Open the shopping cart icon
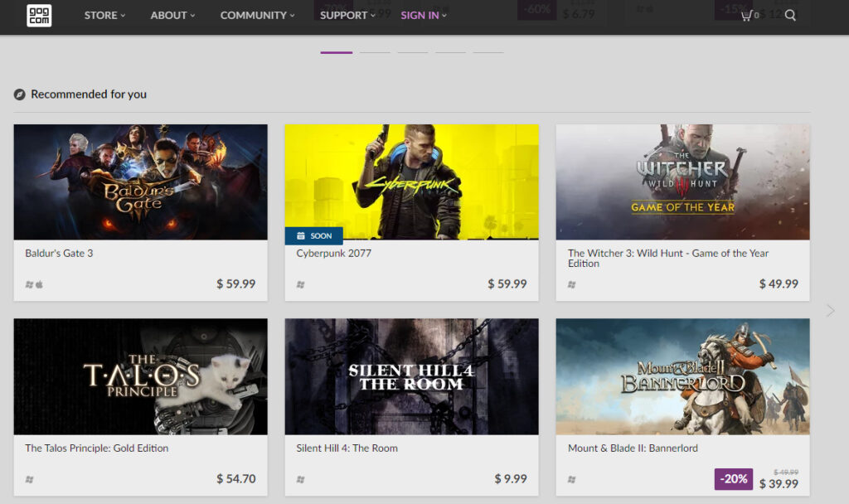Viewport: 849px width, 504px height. pyautogui.click(x=749, y=15)
